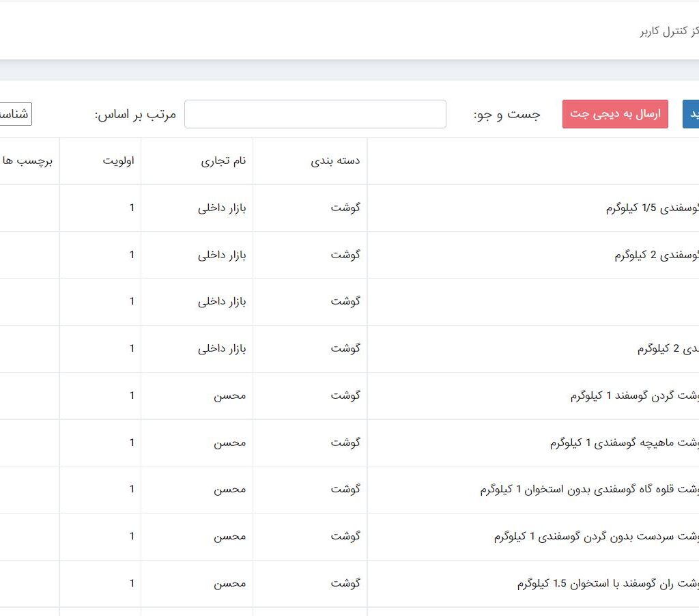This screenshot has height=616, width=699.
Task: Click the blue button beside ارسال به دیجی جت
Action: [x=691, y=114]
